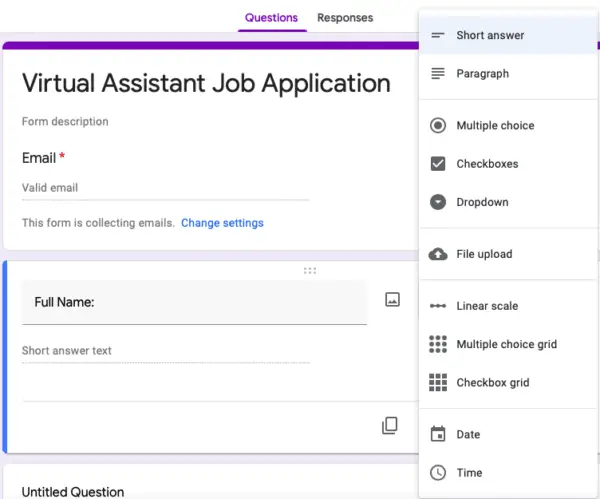The width and height of the screenshot is (600, 499).
Task: Click the Form description field
Action: [x=65, y=122]
